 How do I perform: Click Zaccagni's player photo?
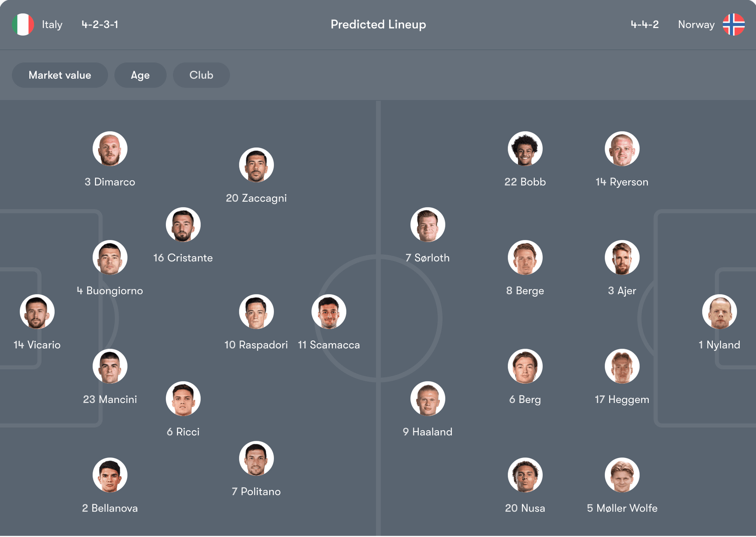(x=256, y=165)
